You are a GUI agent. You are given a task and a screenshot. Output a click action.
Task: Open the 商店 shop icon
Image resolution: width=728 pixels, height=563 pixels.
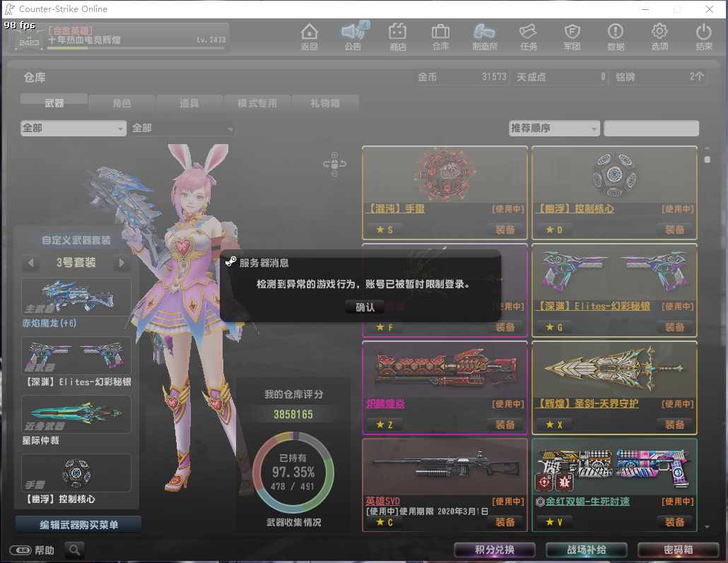397,37
